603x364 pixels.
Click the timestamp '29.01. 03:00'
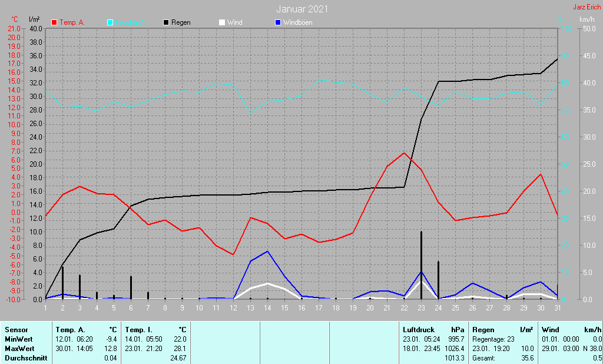coord(561,349)
